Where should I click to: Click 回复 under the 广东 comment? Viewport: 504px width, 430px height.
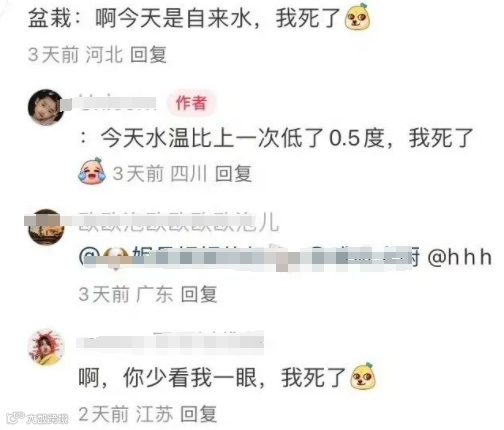199,294
